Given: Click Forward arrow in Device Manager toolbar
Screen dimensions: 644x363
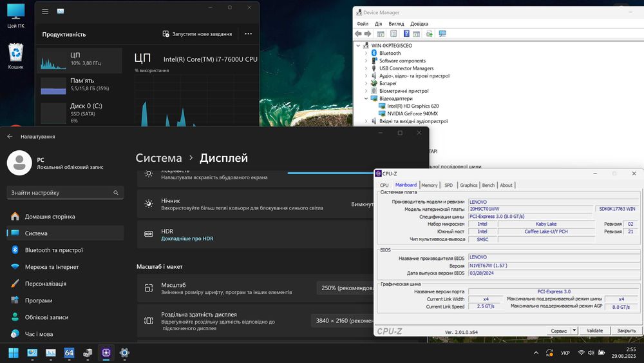Looking at the screenshot, I should (368, 34).
